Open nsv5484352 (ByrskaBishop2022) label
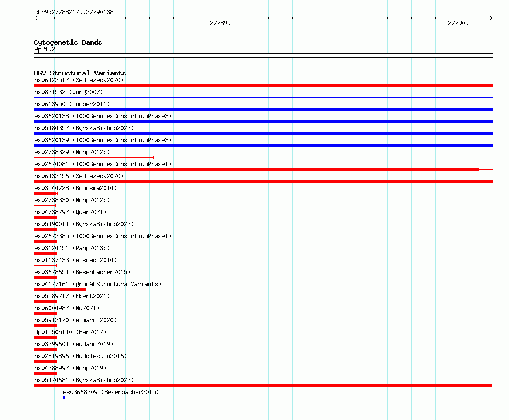Image resolution: width=509 pixels, height=420 pixels. click(84, 128)
